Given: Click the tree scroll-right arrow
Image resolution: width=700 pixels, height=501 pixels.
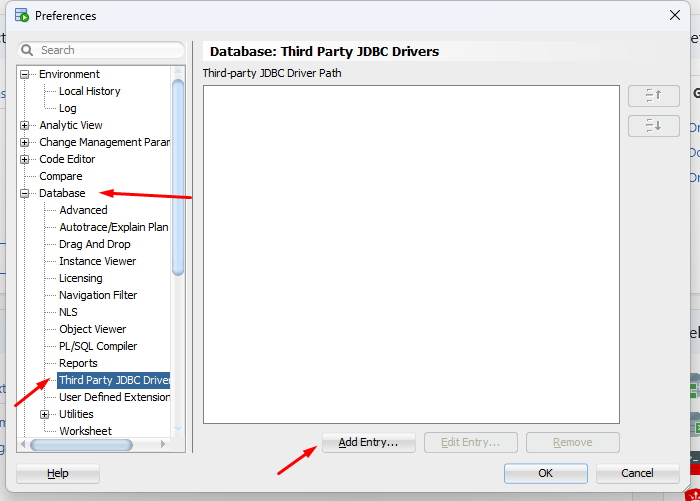Looking at the screenshot, I should click(x=163, y=444).
